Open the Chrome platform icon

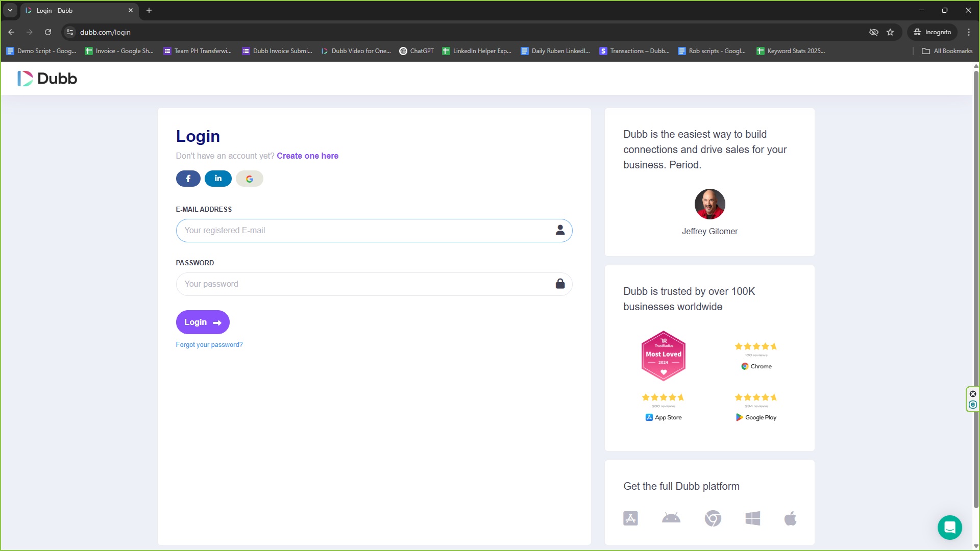pyautogui.click(x=713, y=518)
